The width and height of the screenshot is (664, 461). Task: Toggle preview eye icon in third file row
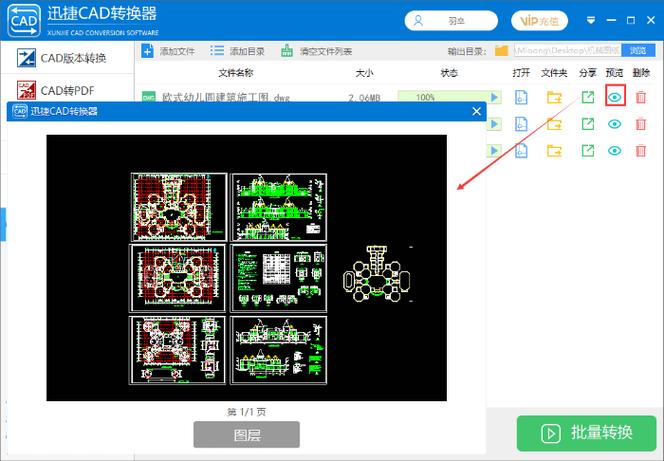coord(615,151)
